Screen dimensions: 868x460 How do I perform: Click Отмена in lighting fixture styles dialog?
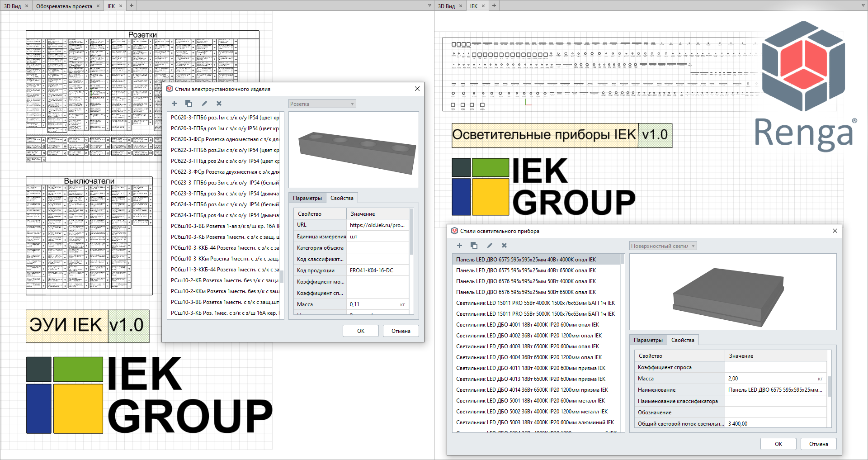click(x=818, y=444)
